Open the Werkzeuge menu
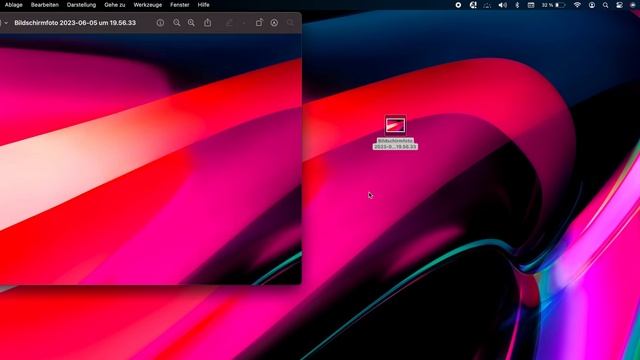Screen dimensions: 640x360 pos(148,5)
